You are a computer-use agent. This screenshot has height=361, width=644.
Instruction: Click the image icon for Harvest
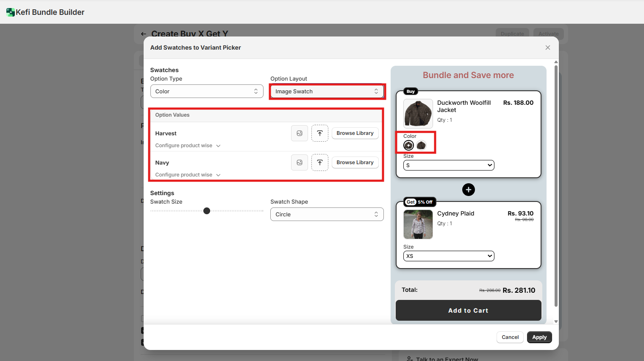[300, 133]
